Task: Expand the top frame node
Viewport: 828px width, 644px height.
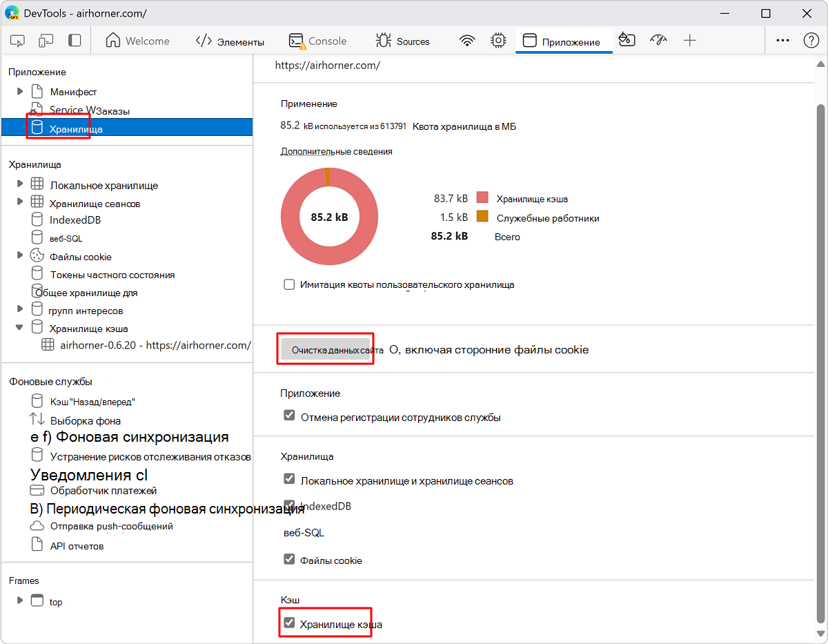Action: pos(20,601)
